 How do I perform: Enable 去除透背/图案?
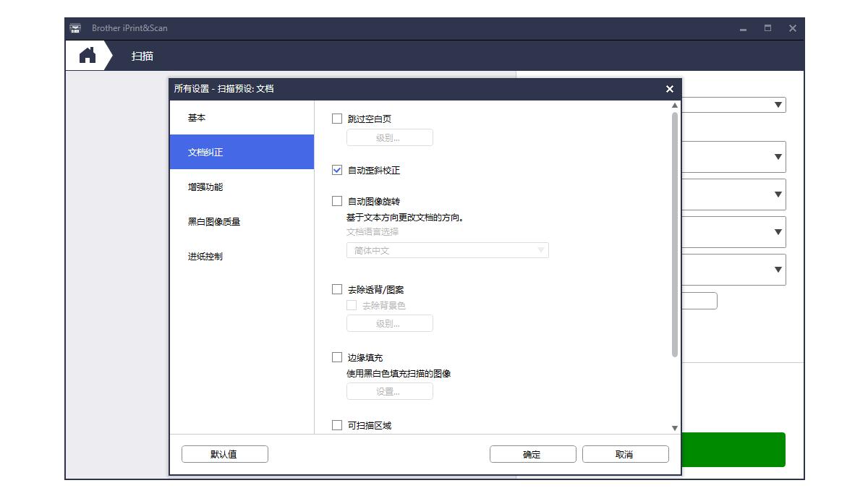(x=337, y=288)
